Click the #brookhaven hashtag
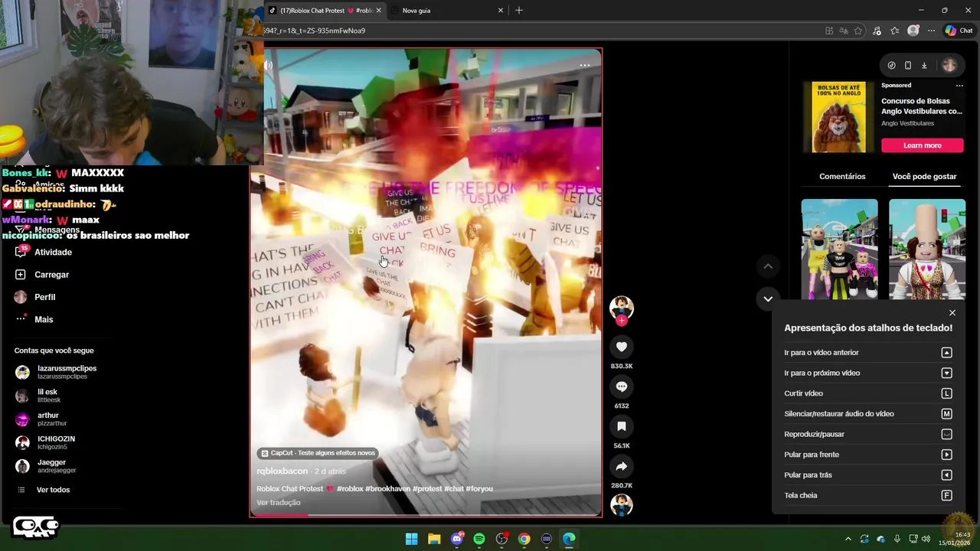This screenshot has width=980, height=551. 388,489
